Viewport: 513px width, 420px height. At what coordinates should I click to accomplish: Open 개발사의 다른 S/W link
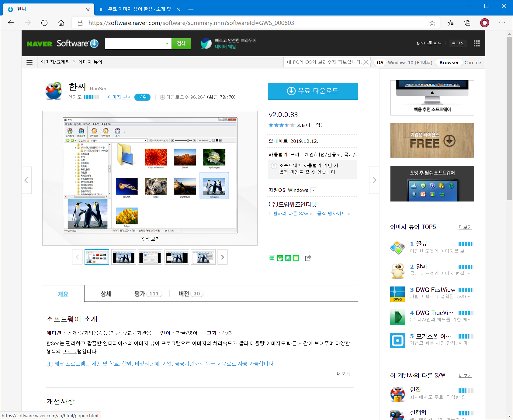tap(290, 214)
